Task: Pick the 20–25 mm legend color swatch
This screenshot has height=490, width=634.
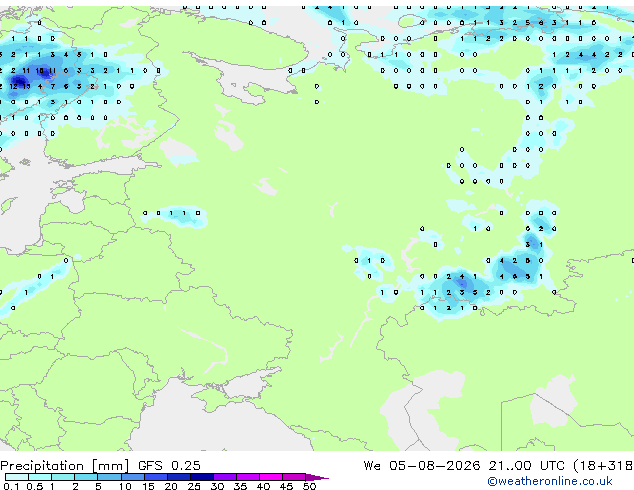Action: (x=178, y=477)
